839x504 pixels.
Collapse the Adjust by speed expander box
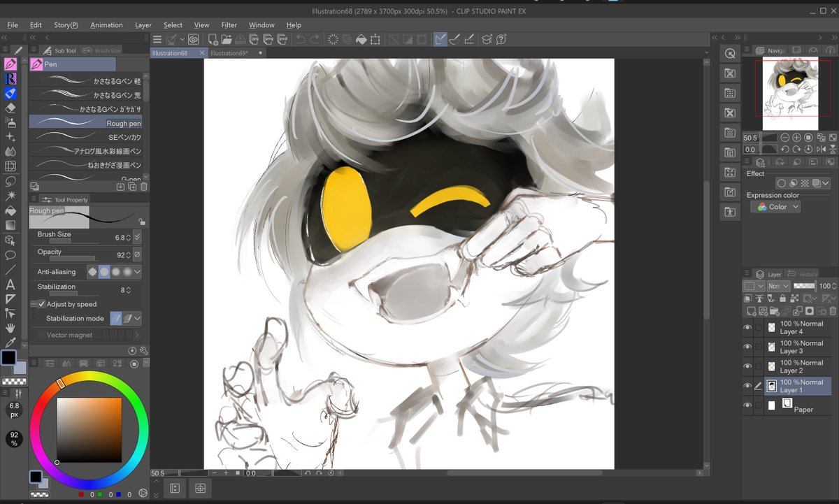(x=33, y=304)
